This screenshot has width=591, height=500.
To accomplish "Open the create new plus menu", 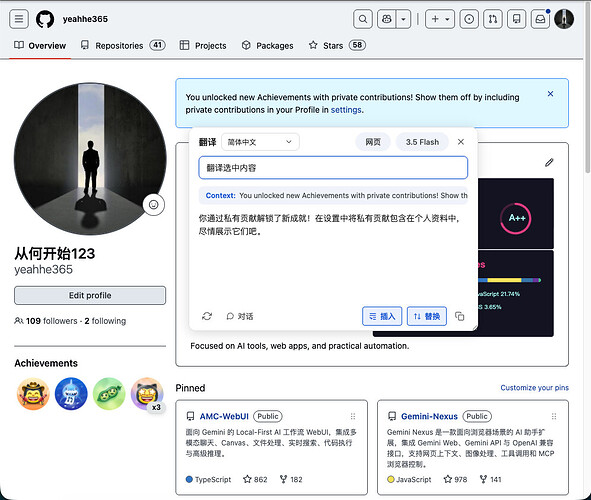I will coord(440,19).
